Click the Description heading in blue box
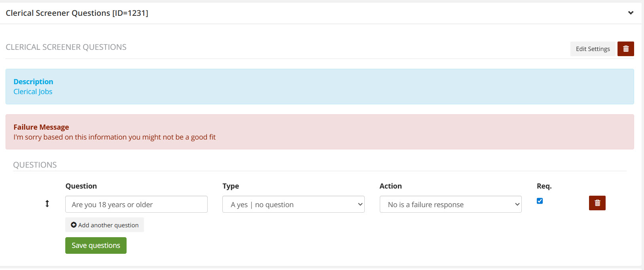Viewport: 644px width, 270px height. pyautogui.click(x=33, y=81)
